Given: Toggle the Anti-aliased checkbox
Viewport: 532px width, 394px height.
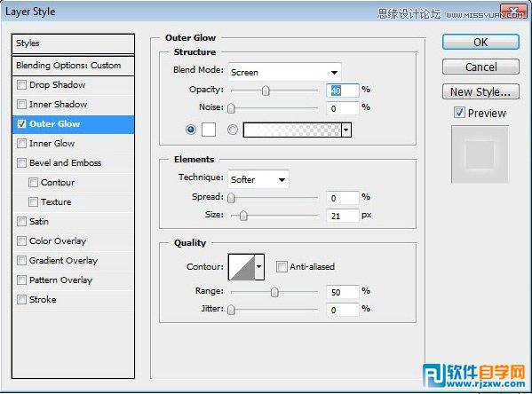Looking at the screenshot, I should tap(282, 267).
